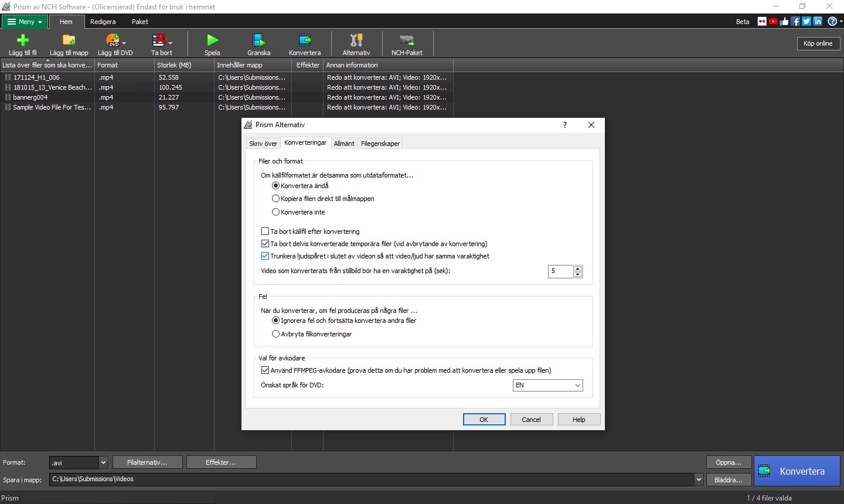
Task: Click the Ta bort remove icon
Action: pyautogui.click(x=159, y=40)
